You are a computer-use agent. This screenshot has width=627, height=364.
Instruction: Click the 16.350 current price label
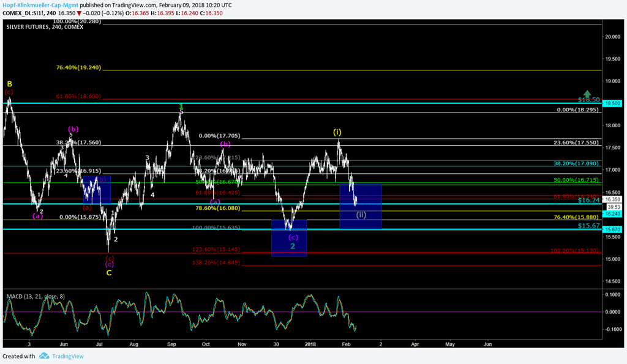[614, 199]
